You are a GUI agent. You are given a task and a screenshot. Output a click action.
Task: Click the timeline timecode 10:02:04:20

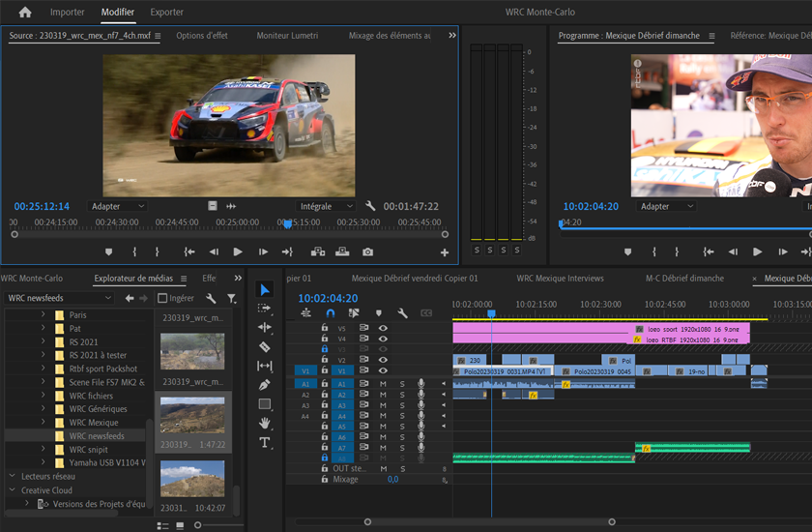tap(328, 298)
